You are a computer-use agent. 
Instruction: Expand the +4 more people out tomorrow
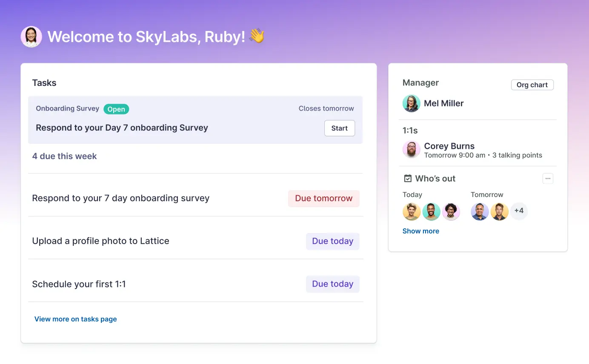click(519, 211)
